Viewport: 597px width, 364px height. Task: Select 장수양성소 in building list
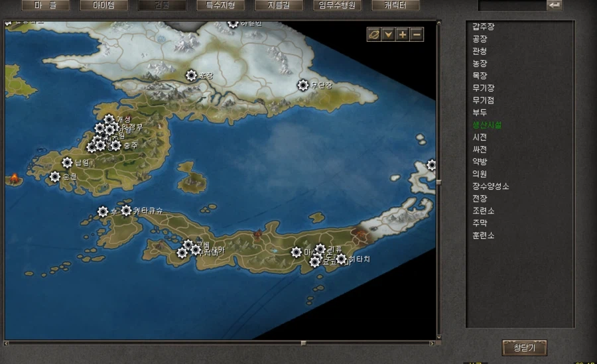(491, 186)
